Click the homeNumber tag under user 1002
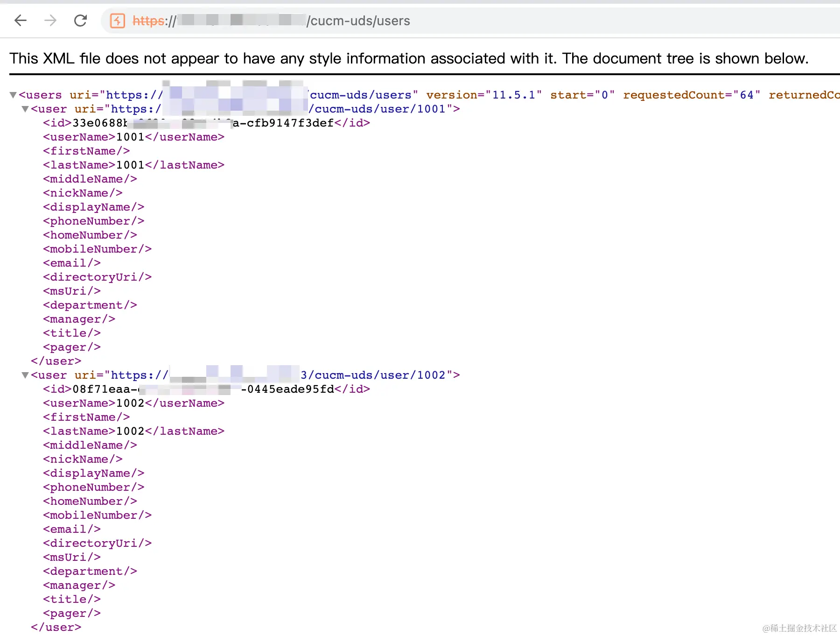840x636 pixels. pyautogui.click(x=90, y=502)
